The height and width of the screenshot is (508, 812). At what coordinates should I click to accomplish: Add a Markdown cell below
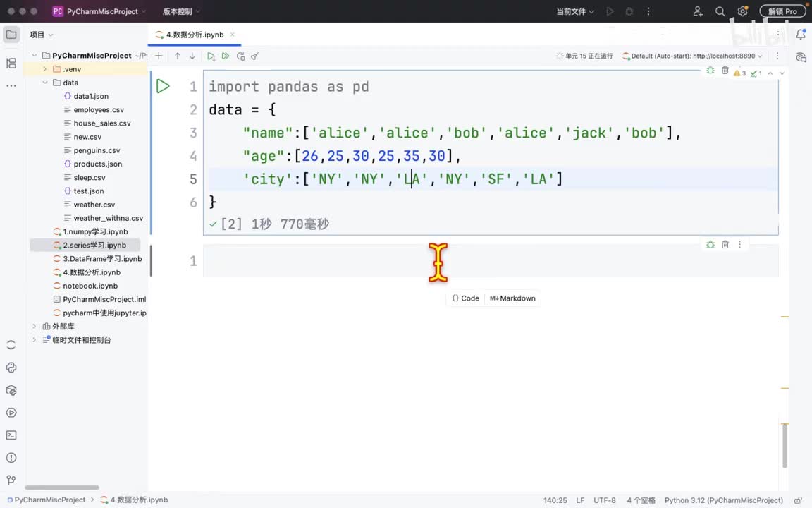pos(512,298)
